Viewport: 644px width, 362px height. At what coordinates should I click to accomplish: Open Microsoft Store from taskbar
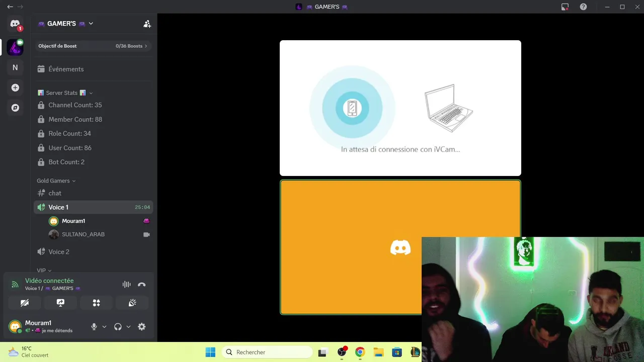tap(397, 352)
